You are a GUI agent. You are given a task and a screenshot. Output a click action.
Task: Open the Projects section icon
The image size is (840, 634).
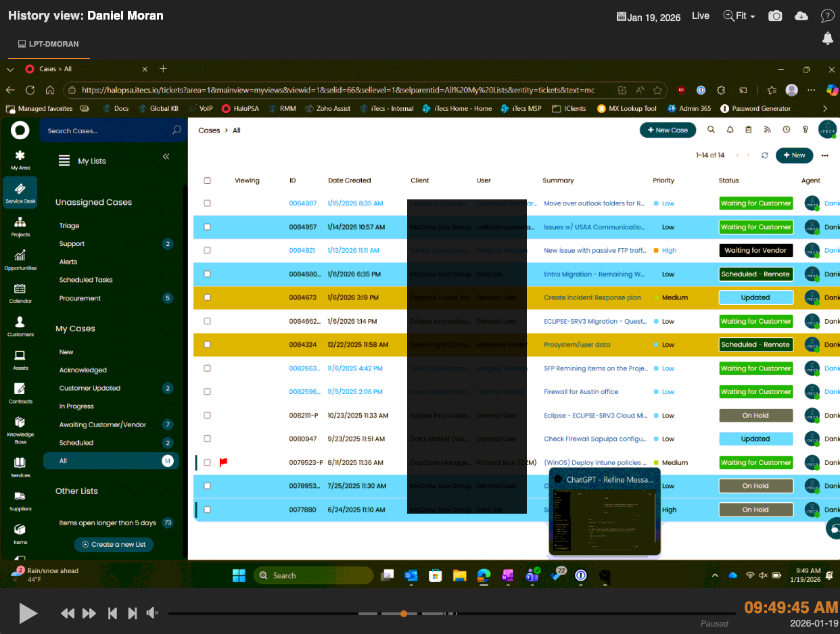(x=20, y=224)
